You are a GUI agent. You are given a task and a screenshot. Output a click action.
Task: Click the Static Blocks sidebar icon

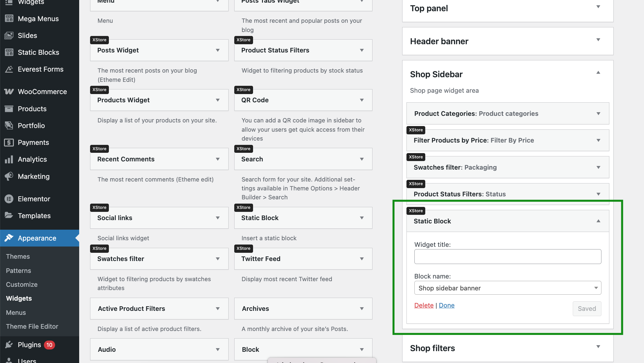(x=9, y=52)
